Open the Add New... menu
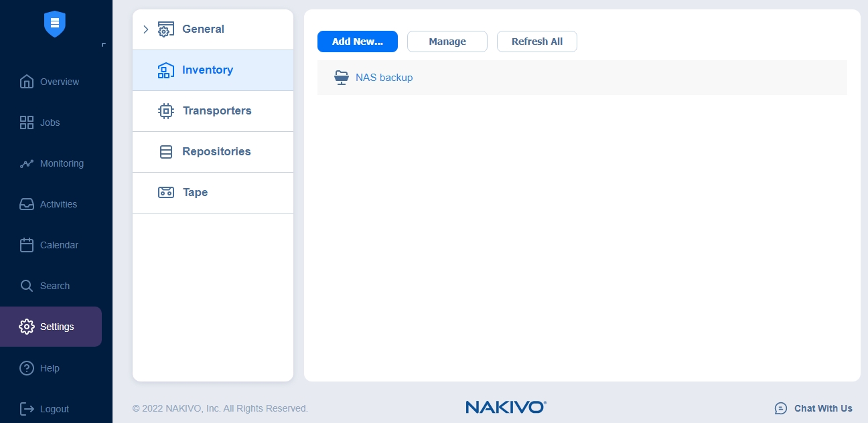Viewport: 868px width, 423px height. tap(358, 41)
